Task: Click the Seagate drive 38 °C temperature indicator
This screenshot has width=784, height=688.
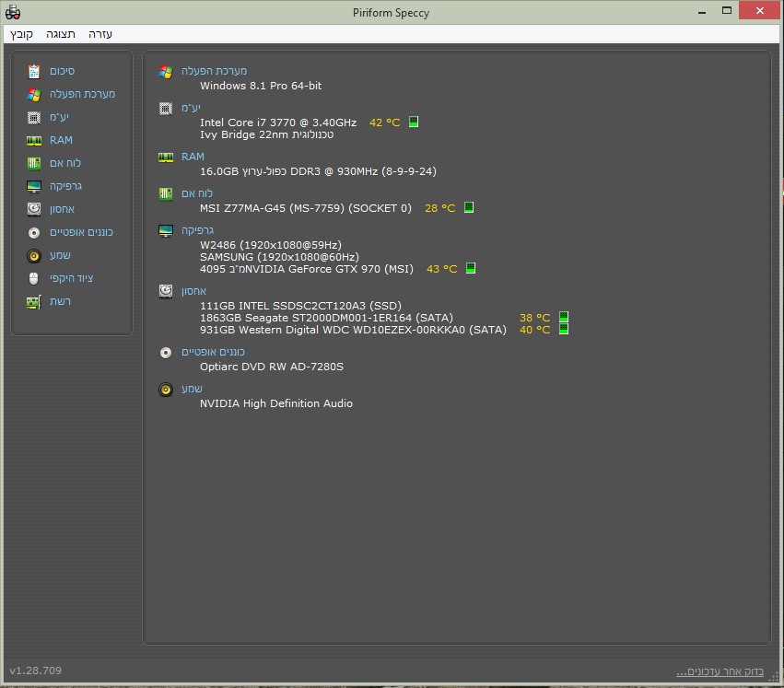Action: tap(564, 317)
